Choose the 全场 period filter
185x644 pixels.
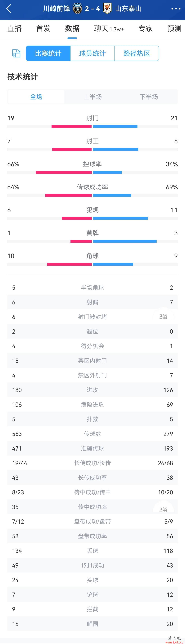tap(36, 97)
